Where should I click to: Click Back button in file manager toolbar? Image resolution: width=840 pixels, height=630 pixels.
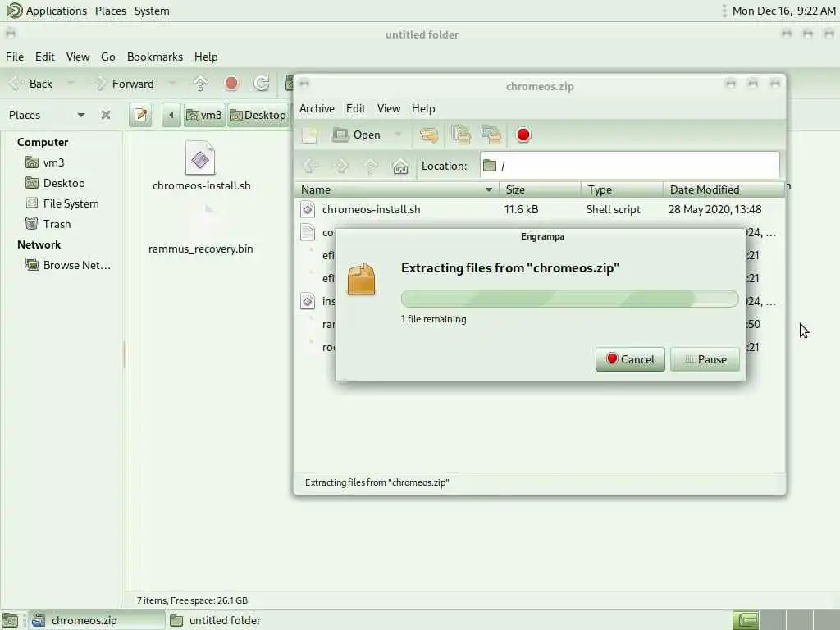tap(32, 84)
